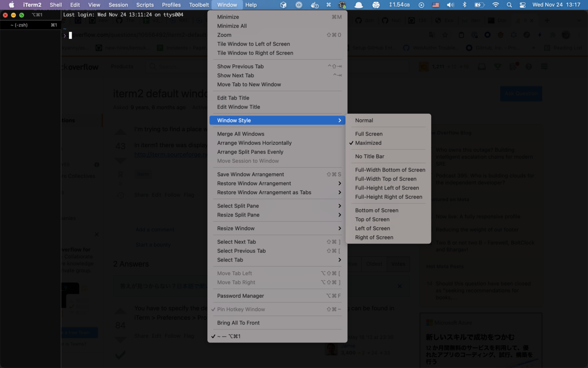Click the 1.54GB memory indicator
The width and height of the screenshot is (588, 368).
click(399, 5)
